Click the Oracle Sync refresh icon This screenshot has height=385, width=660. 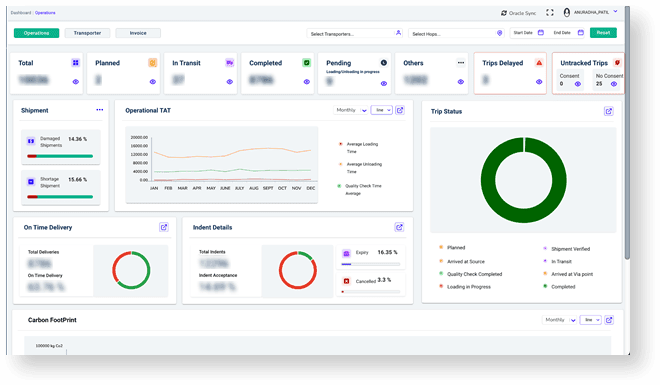pos(503,13)
